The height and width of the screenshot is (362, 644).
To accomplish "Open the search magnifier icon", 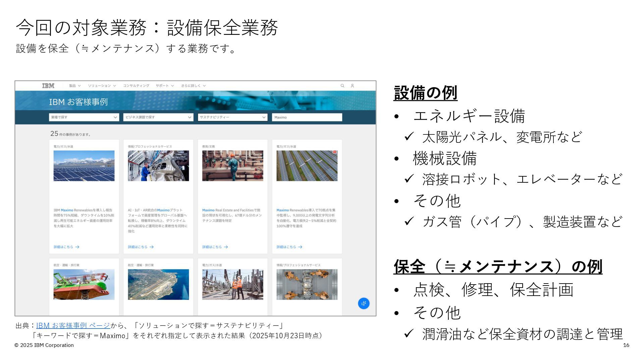I will [342, 86].
